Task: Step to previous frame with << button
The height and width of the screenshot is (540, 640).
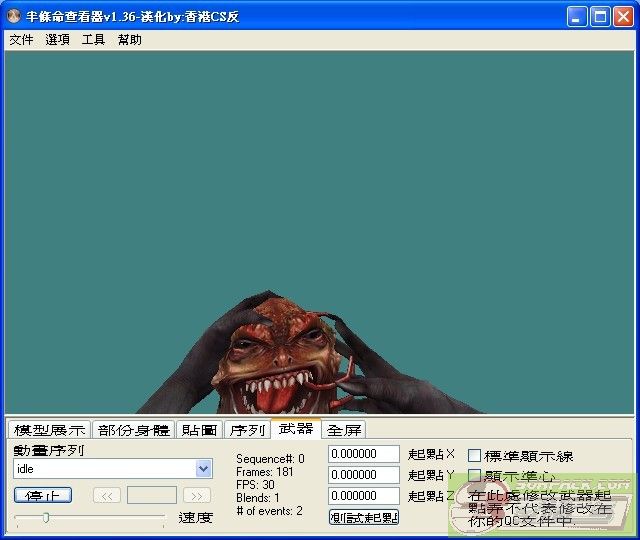Action: [107, 495]
